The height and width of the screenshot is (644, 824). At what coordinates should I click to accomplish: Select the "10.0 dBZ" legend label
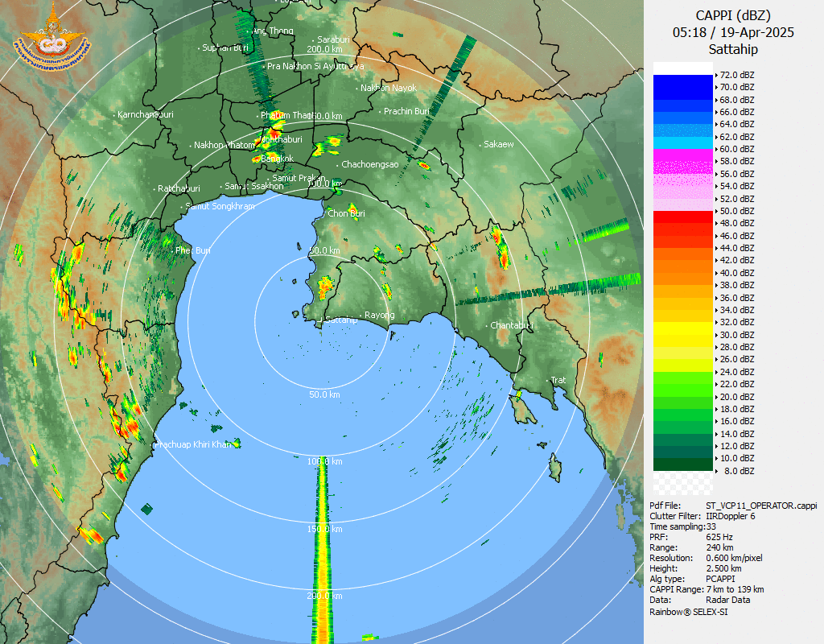pos(737,458)
